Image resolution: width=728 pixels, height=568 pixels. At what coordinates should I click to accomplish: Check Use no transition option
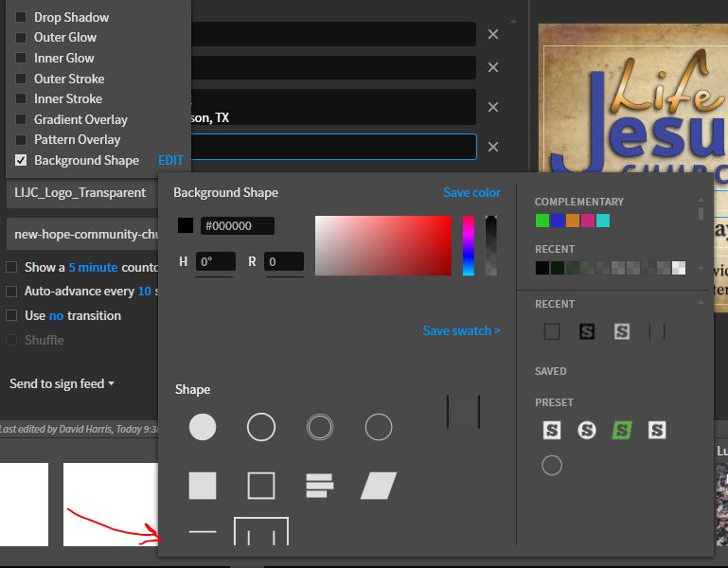click(x=11, y=315)
